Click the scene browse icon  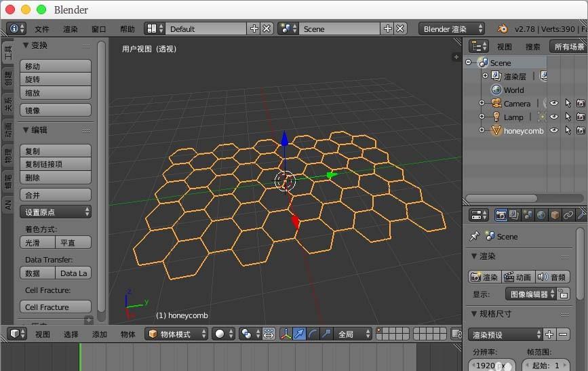[288, 28]
